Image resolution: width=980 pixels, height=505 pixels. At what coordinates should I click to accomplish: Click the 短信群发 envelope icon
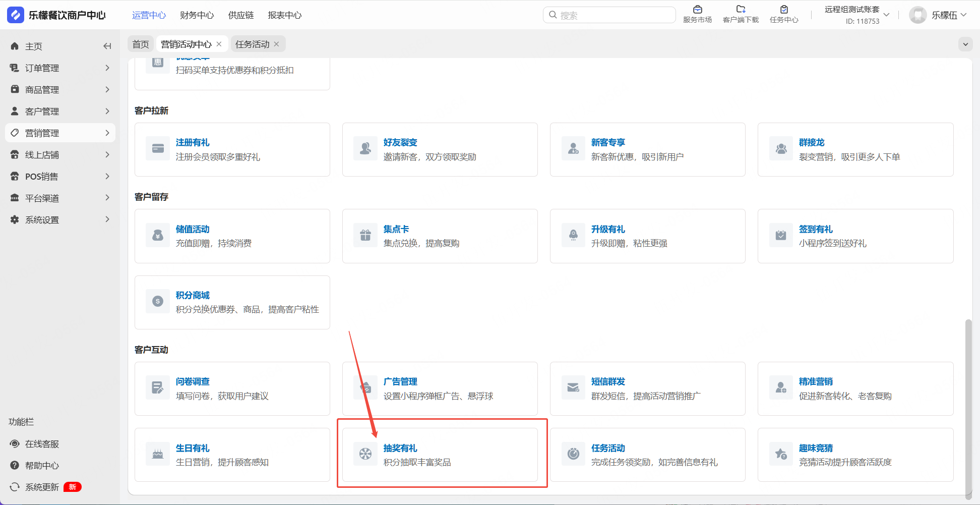(573, 387)
